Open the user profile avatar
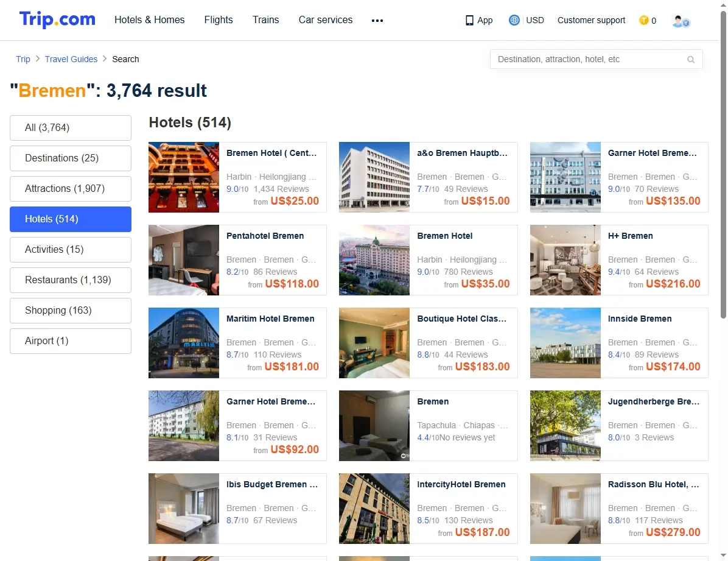Viewport: 728px width, 561px height. coord(681,21)
